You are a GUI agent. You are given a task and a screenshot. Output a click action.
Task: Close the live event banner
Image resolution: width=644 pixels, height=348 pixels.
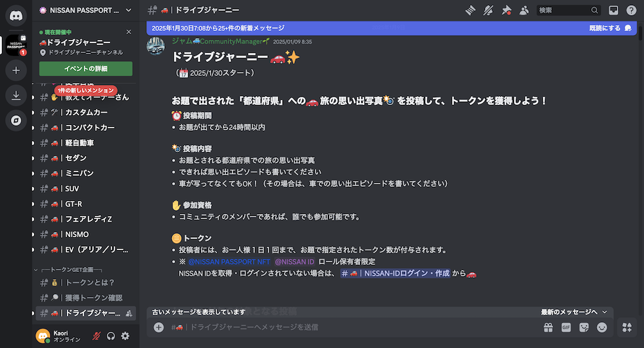pos(129,32)
